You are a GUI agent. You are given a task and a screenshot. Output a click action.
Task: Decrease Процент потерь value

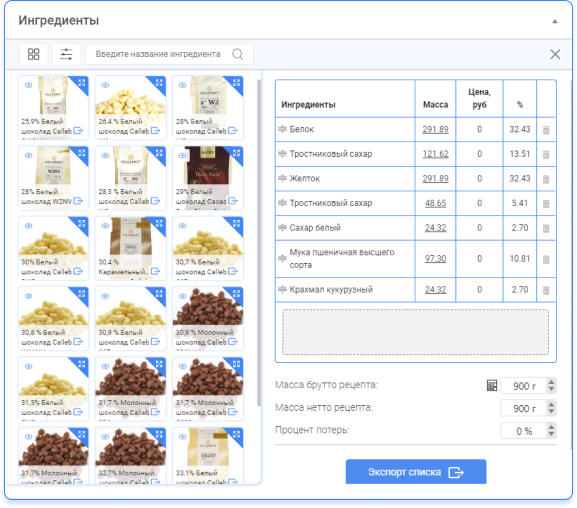[551, 434]
